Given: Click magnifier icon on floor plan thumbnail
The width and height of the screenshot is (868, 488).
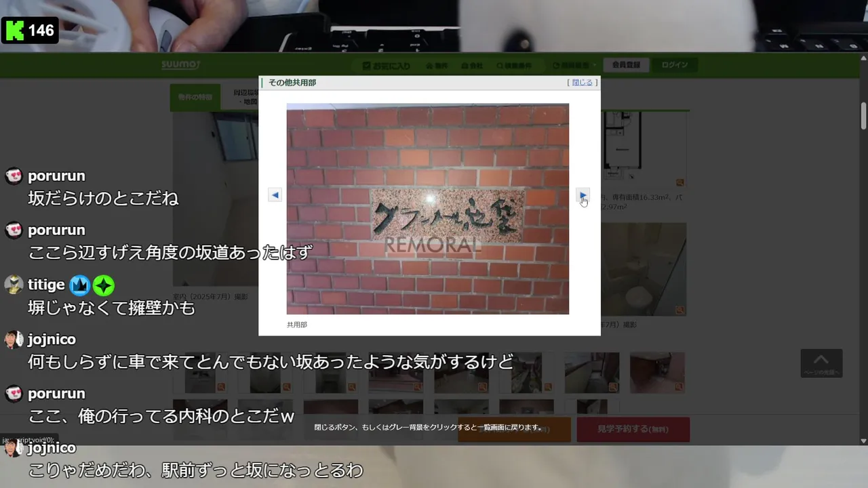Looking at the screenshot, I should click(679, 182).
